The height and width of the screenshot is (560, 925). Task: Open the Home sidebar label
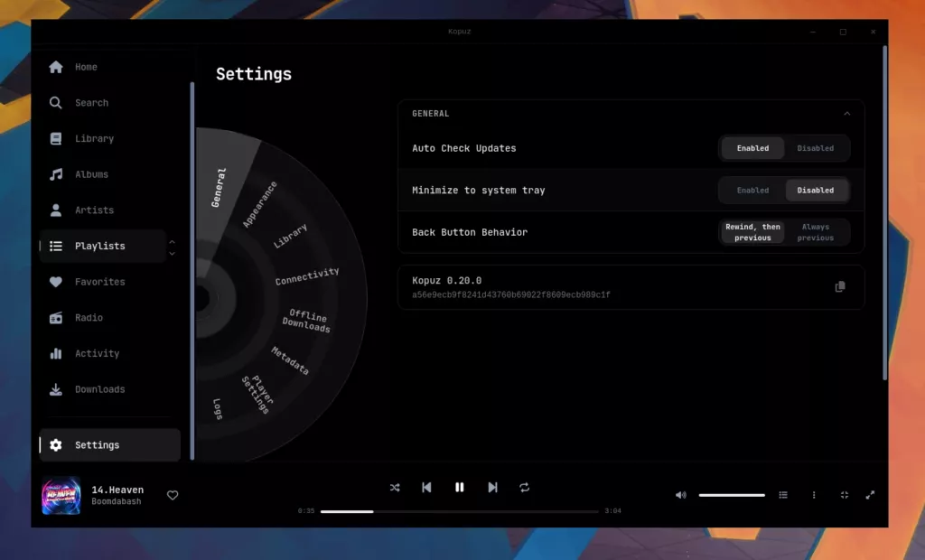point(86,67)
